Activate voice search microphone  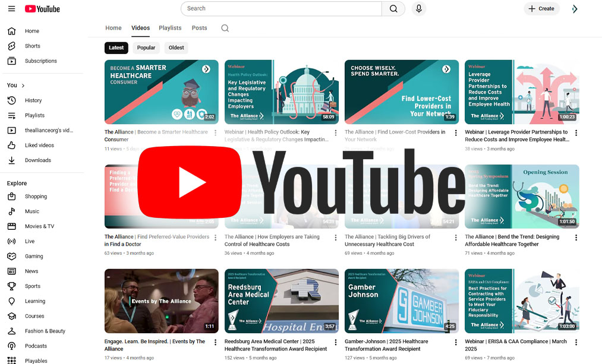click(x=419, y=9)
